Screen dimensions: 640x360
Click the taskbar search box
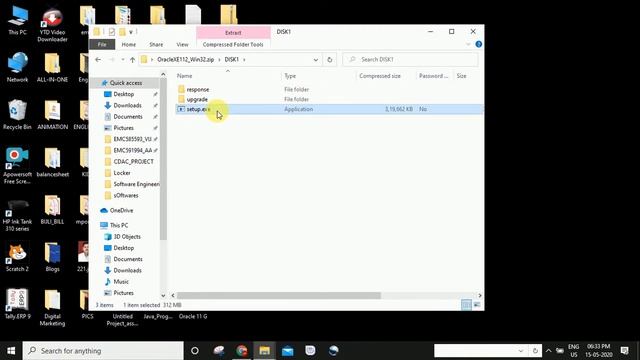pos(103,351)
